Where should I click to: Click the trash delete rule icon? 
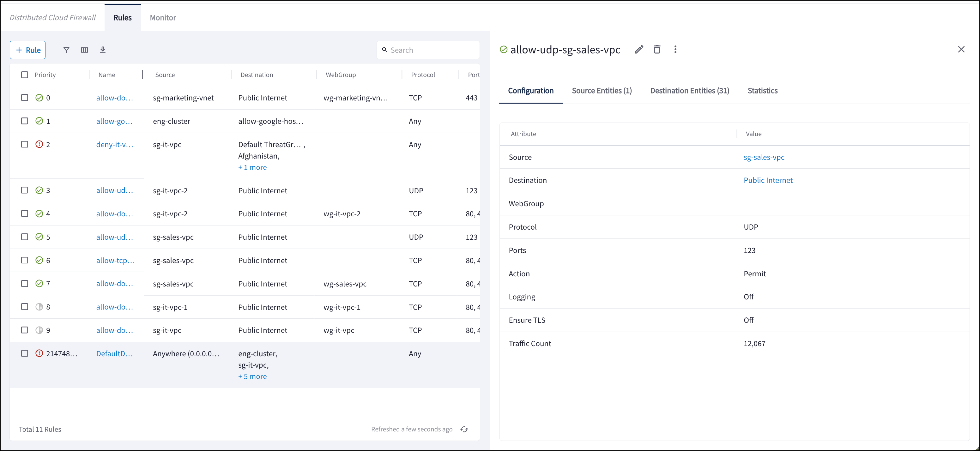[657, 50]
